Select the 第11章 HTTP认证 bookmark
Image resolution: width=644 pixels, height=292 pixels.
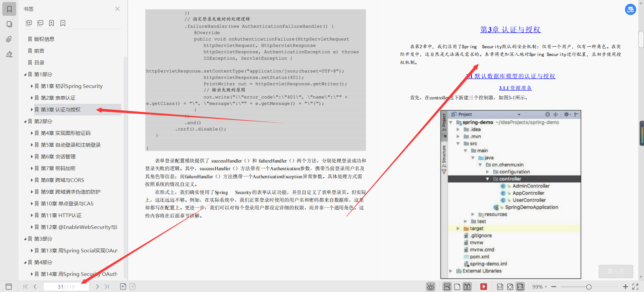click(61, 215)
